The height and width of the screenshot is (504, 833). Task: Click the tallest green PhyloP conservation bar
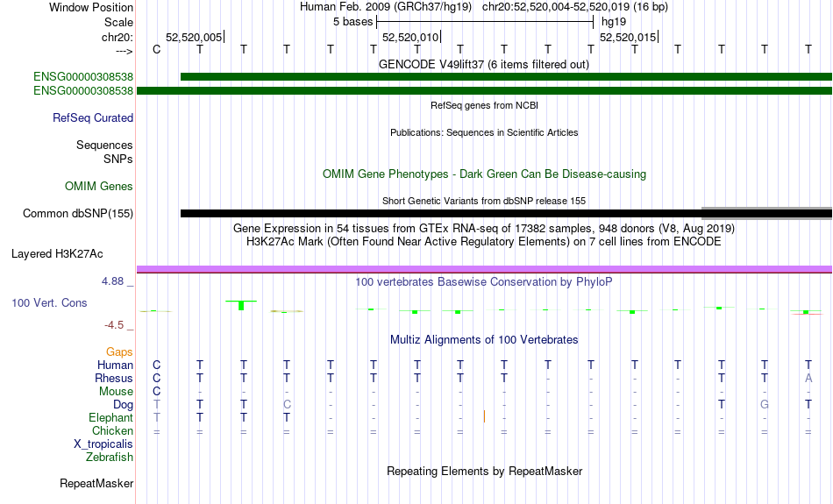tap(241, 305)
